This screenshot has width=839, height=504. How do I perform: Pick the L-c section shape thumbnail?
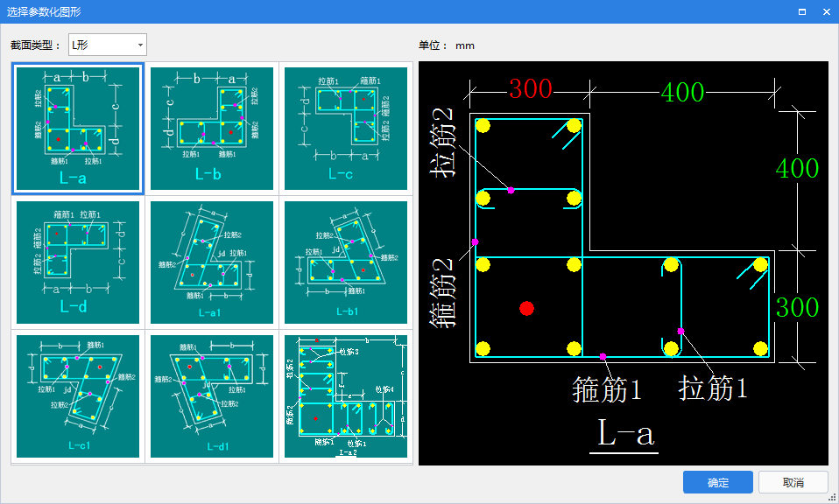click(347, 129)
